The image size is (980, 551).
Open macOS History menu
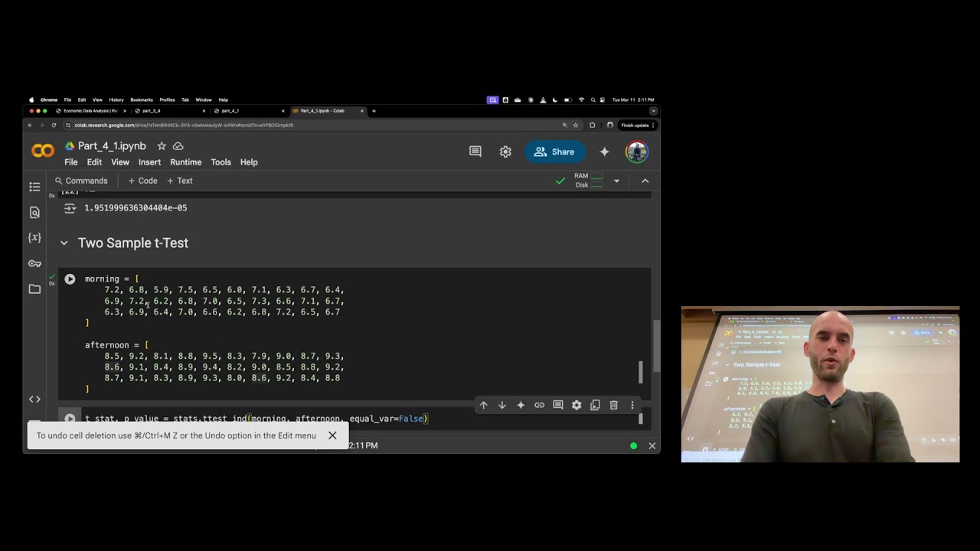pyautogui.click(x=116, y=99)
